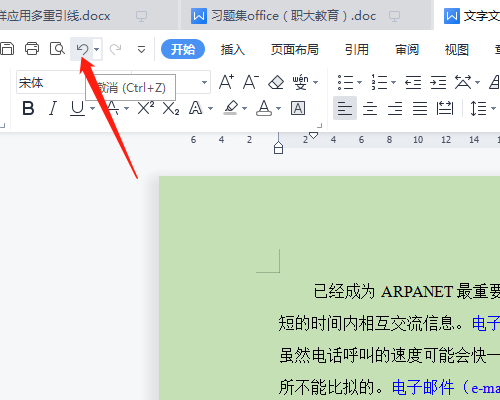Click the decrease indent icon
Viewport: 500px width, 400px height.
413,82
